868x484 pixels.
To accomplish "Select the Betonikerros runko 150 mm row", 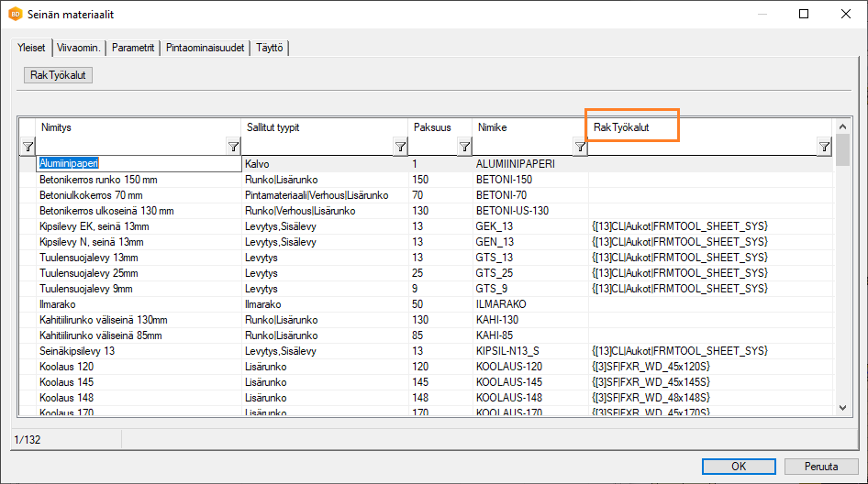I will (99, 180).
